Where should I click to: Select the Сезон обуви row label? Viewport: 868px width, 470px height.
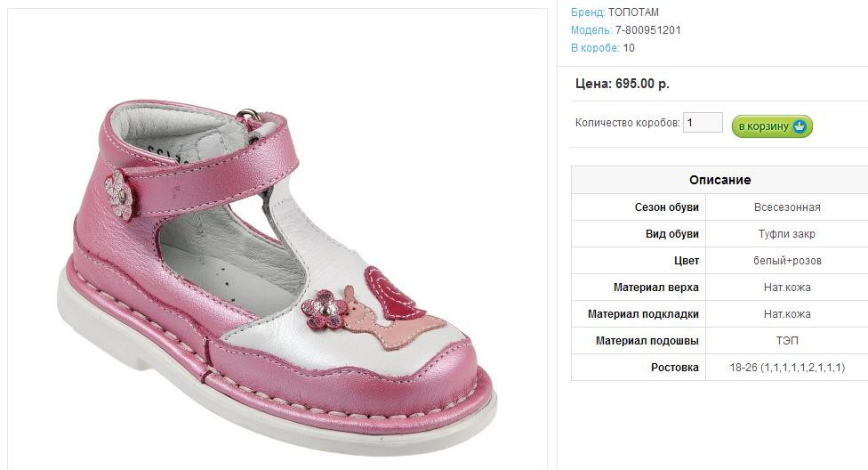(666, 207)
